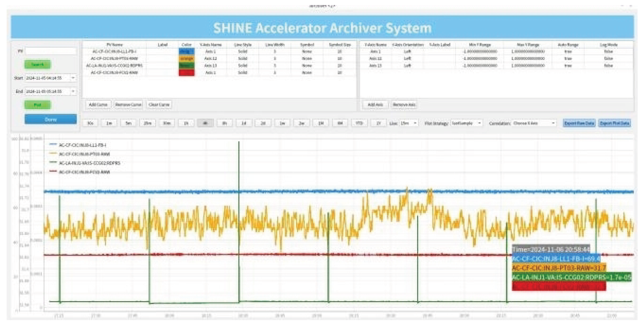Click the Remove Axis button
The height and width of the screenshot is (327, 644).
(404, 105)
